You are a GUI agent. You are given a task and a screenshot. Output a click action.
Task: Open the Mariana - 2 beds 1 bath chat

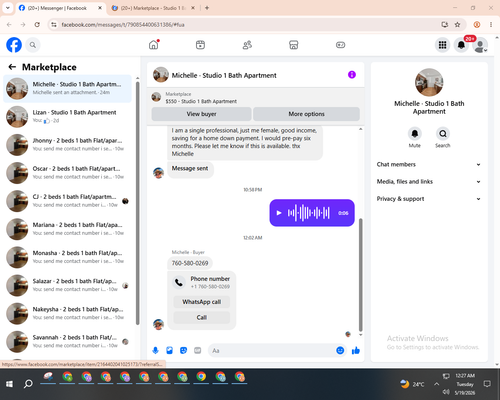[x=67, y=229]
